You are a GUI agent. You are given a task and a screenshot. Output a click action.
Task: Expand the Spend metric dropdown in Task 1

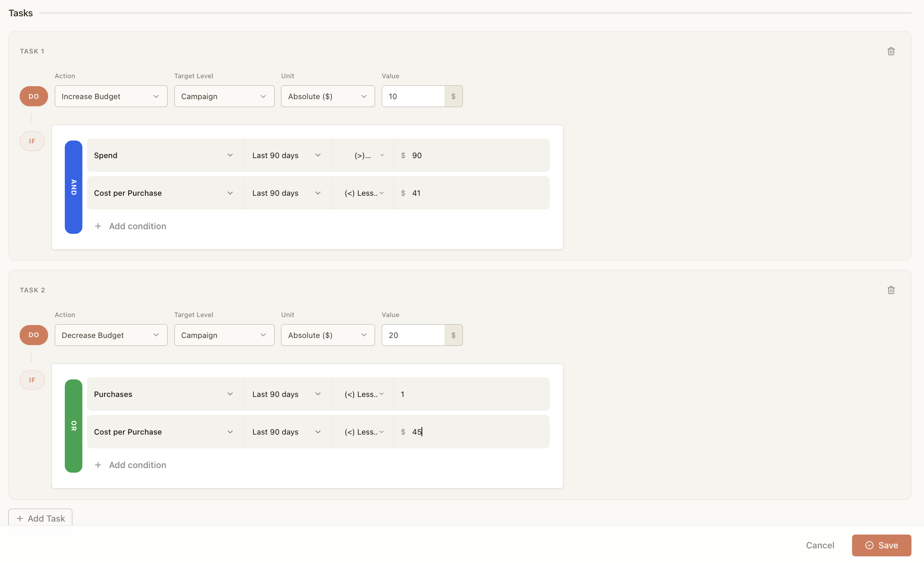click(x=164, y=155)
